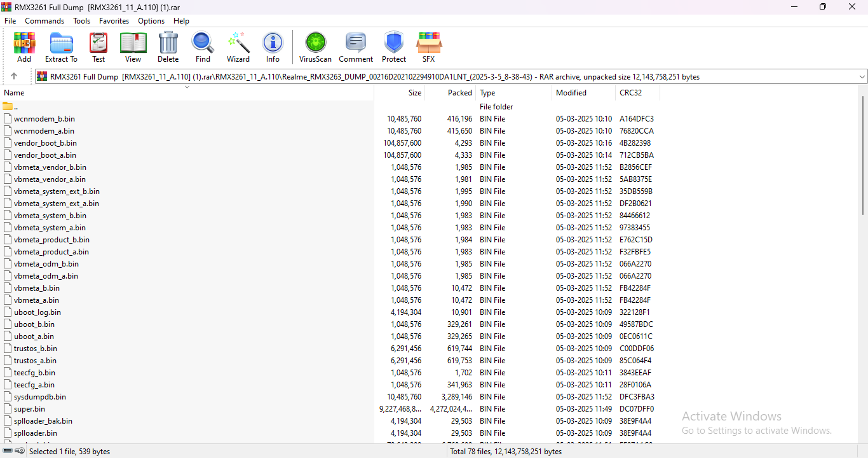Image resolution: width=868 pixels, height=458 pixels.
Task: Open the Commands menu
Action: (44, 21)
